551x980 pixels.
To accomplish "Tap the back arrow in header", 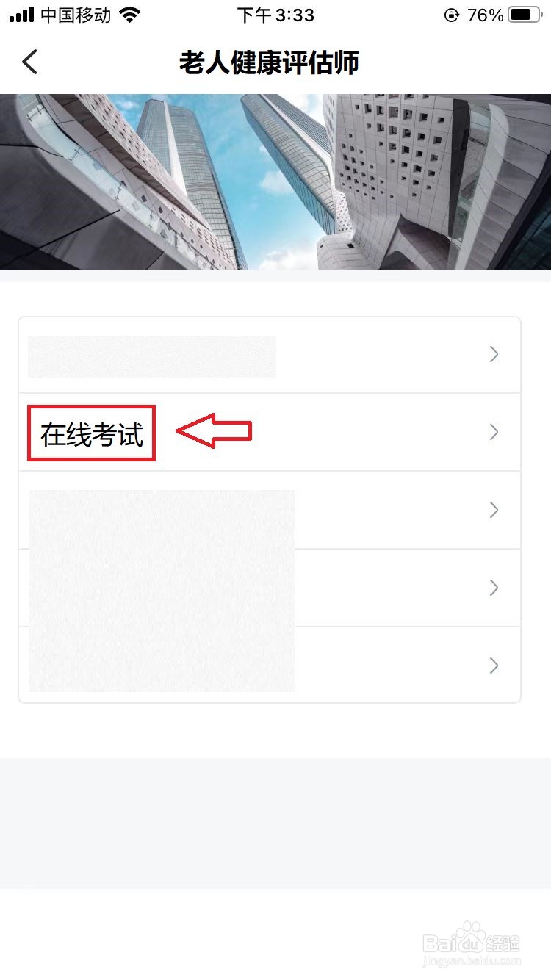I will tap(29, 62).
